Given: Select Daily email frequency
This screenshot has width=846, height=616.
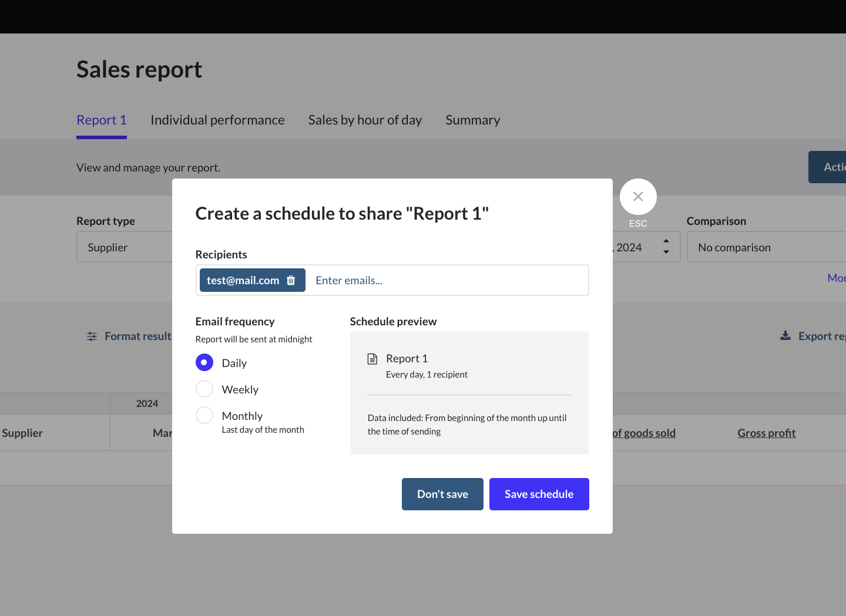Looking at the screenshot, I should [204, 363].
